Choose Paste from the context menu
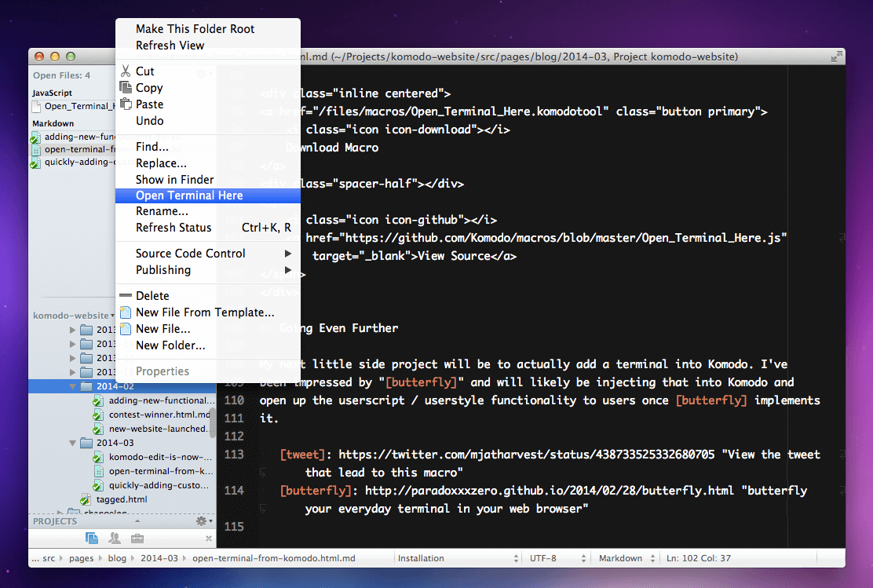 pyautogui.click(x=208, y=104)
